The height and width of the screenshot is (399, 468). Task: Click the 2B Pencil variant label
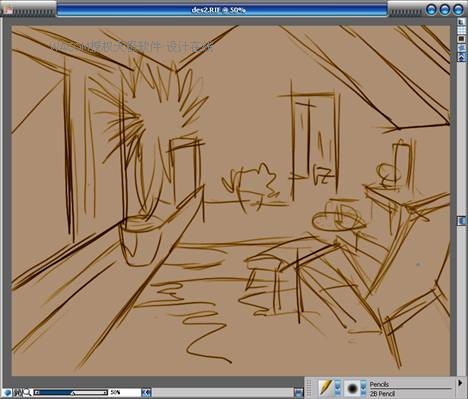click(382, 394)
